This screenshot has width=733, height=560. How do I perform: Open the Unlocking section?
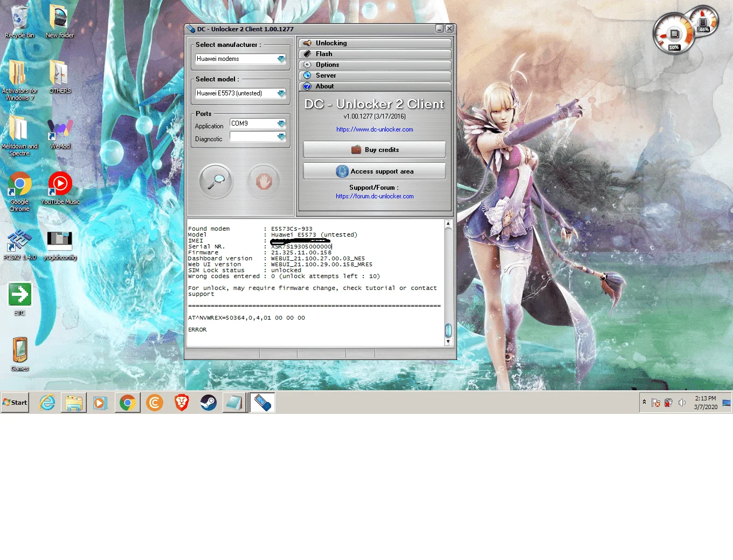click(x=375, y=43)
